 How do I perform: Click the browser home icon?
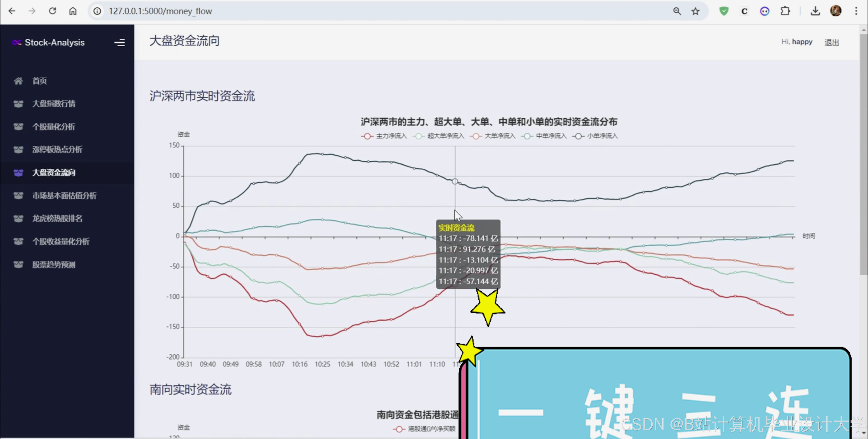point(73,11)
